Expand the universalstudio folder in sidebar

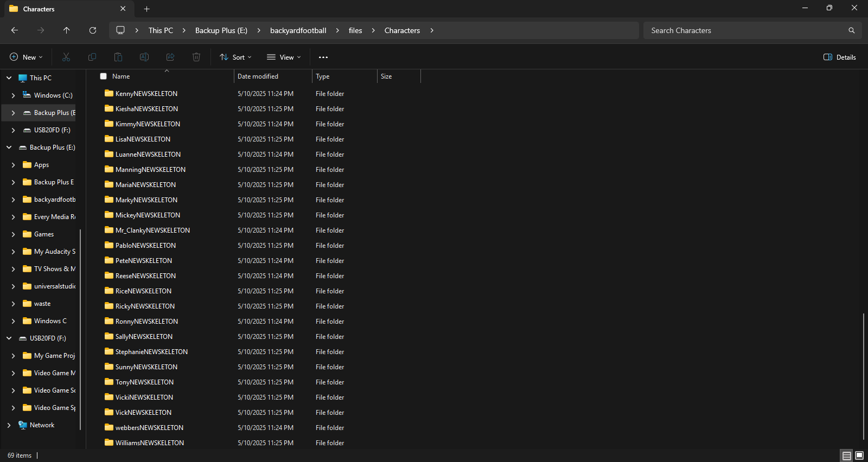(13, 286)
